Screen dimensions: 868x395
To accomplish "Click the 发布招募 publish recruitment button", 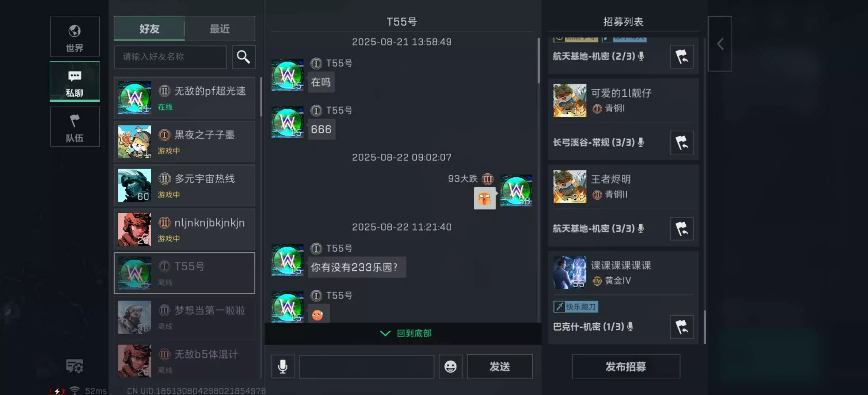I will (x=626, y=366).
